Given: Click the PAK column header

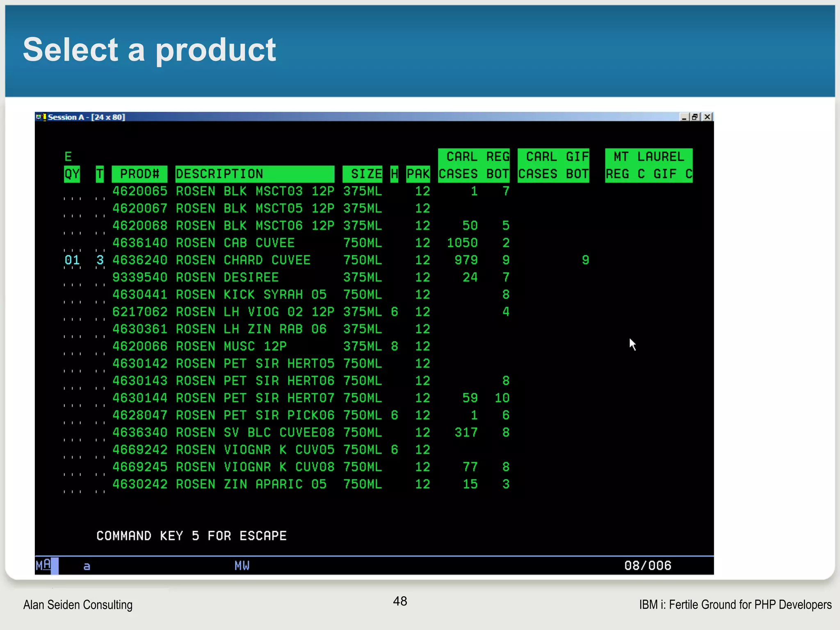Looking at the screenshot, I should point(418,174).
